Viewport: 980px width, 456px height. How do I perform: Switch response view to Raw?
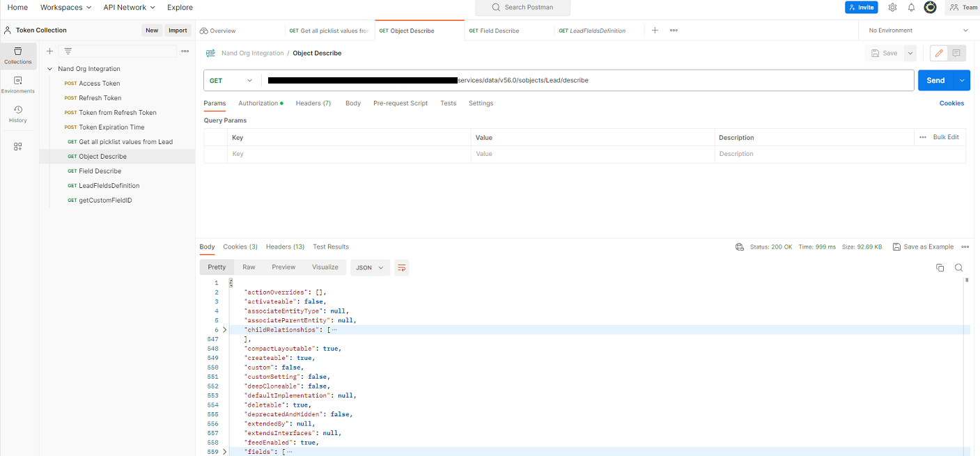coord(249,267)
